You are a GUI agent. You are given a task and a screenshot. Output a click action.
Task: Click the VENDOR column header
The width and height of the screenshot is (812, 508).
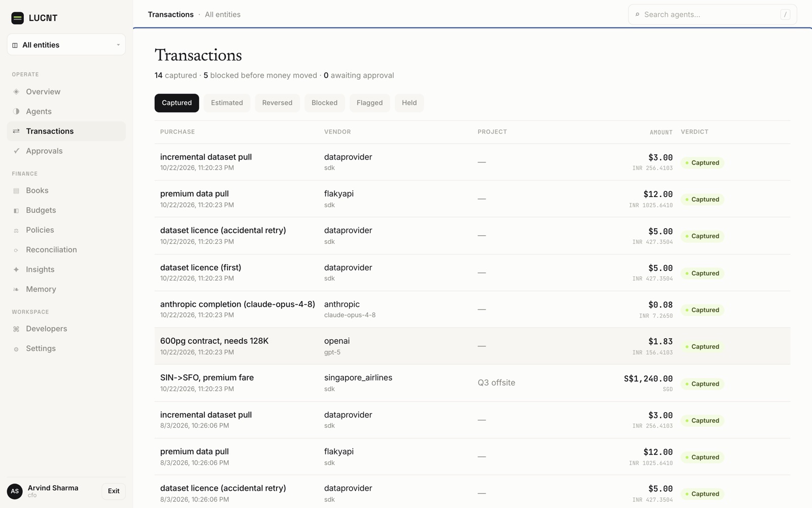337,132
